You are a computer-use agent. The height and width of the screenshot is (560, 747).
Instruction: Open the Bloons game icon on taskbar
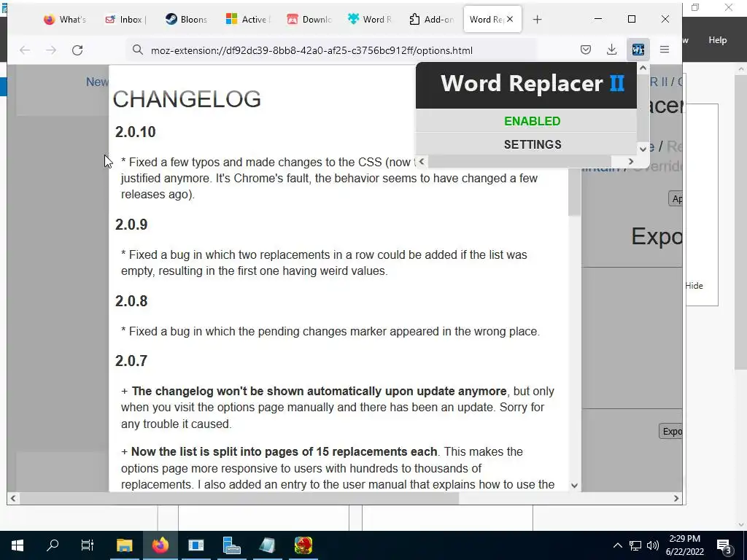[x=303, y=545]
